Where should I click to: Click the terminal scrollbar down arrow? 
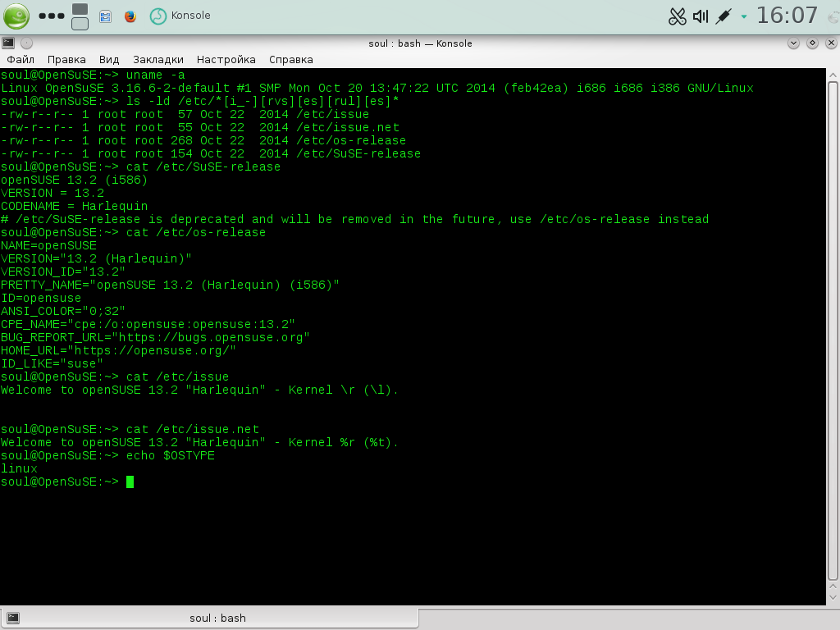pyautogui.click(x=833, y=597)
